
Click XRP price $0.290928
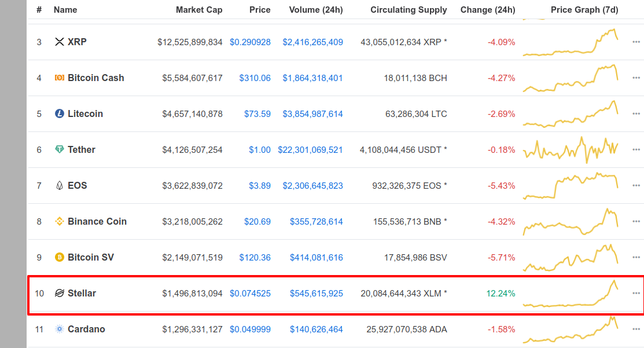(x=250, y=42)
